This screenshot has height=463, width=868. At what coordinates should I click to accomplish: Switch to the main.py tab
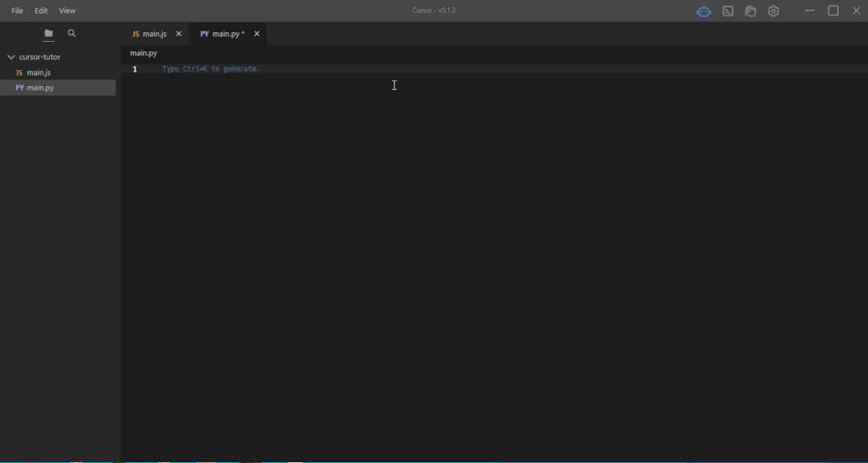(227, 34)
